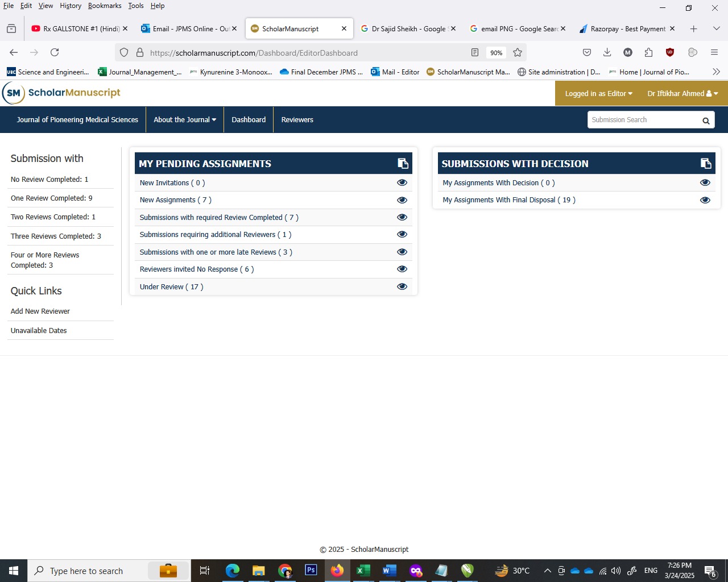Toggle reader view icon in address bar
The image size is (728, 582).
pyautogui.click(x=475, y=53)
